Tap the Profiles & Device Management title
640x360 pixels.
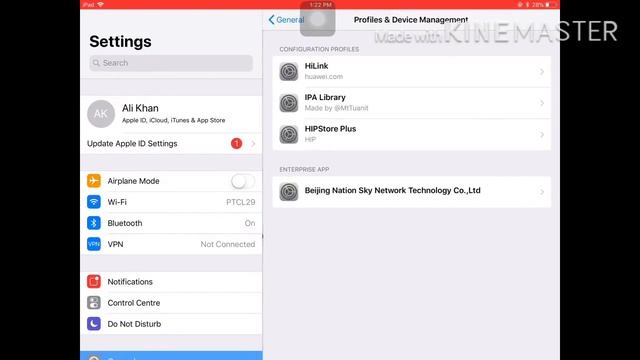(x=411, y=20)
